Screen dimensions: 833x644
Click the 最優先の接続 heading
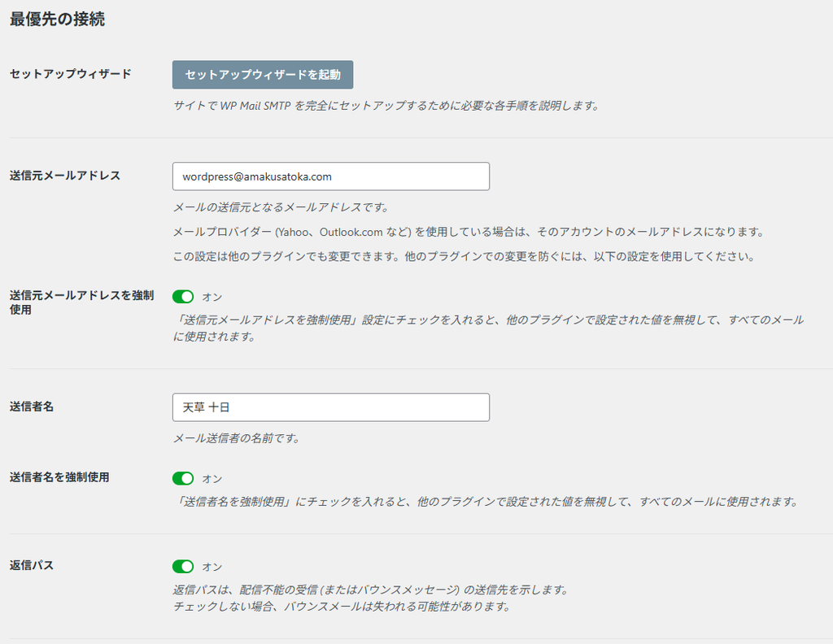[x=58, y=20]
